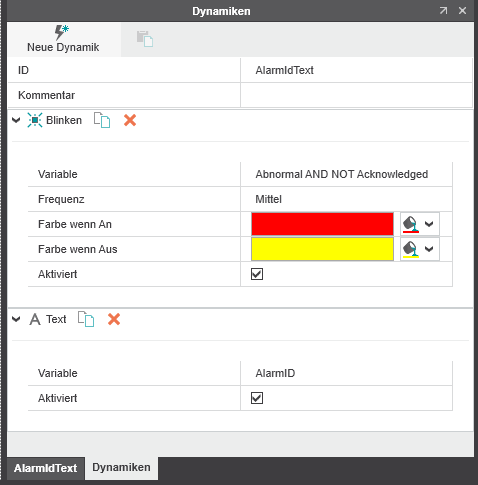Delete the Blinken dynamic with red X
Image resolution: width=478 pixels, height=485 pixels.
tap(130, 120)
